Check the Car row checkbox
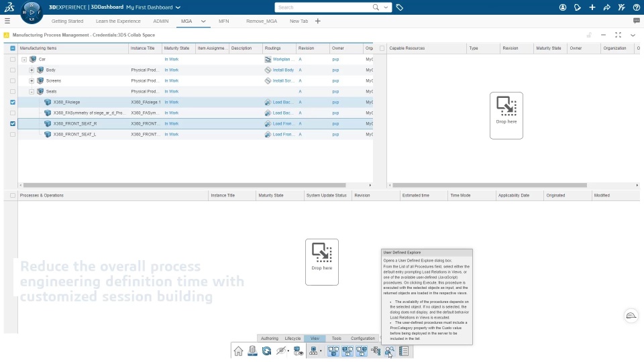The height and width of the screenshot is (362, 644). [13, 59]
